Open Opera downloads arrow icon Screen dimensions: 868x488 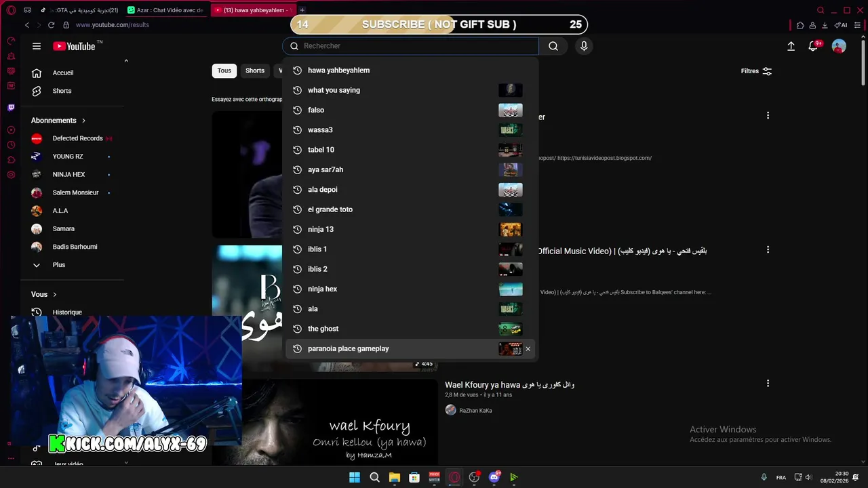(x=825, y=25)
